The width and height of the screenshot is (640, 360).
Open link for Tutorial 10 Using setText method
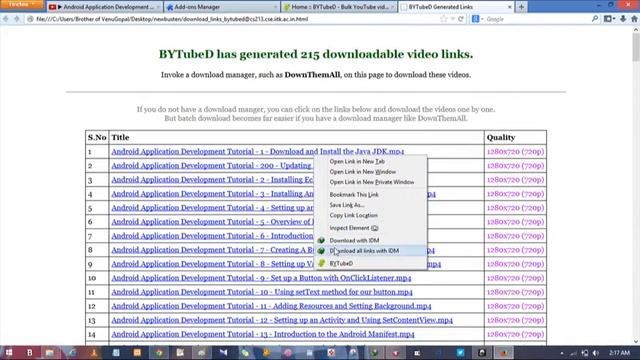click(x=262, y=292)
